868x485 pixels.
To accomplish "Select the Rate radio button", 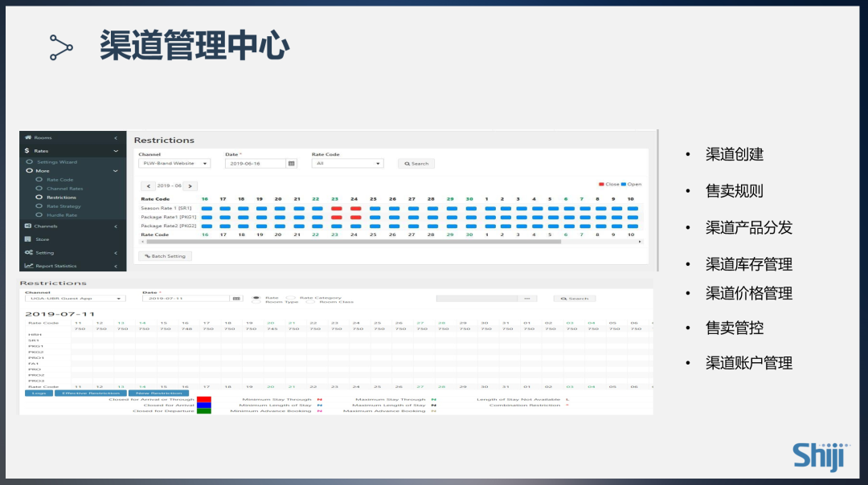I will coord(256,298).
